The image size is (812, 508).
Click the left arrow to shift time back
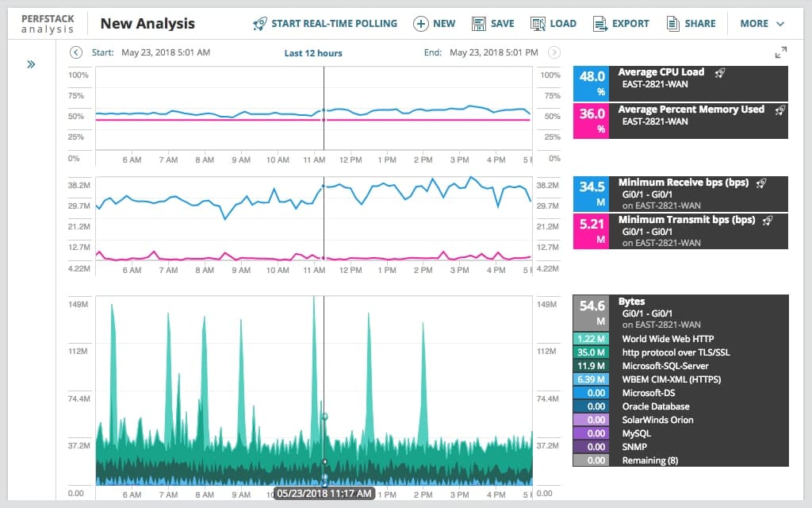click(x=76, y=52)
